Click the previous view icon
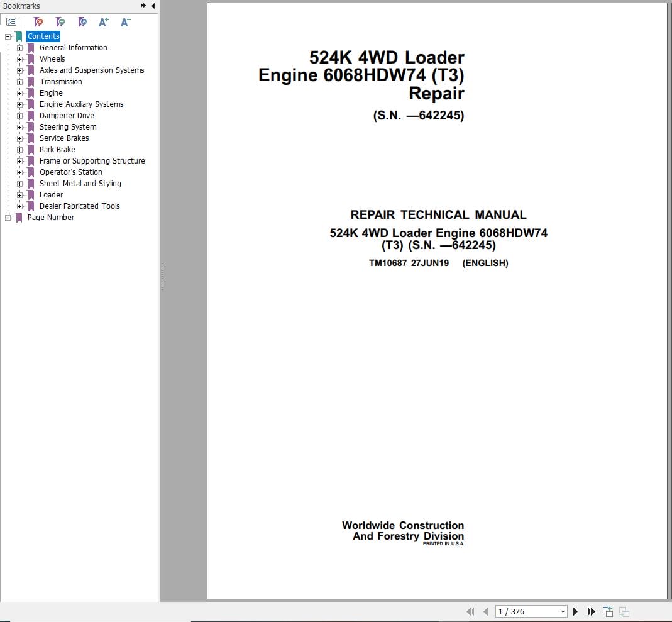The width and height of the screenshot is (672, 622). pos(608,612)
